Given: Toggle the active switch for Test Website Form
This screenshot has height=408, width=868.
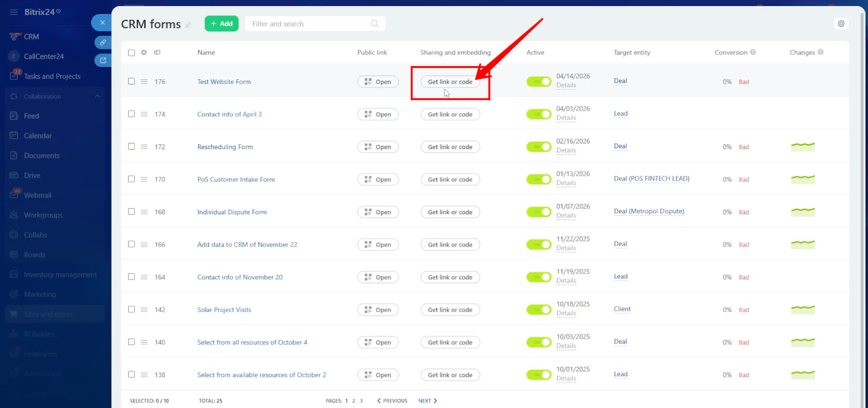Looking at the screenshot, I should [x=538, y=82].
